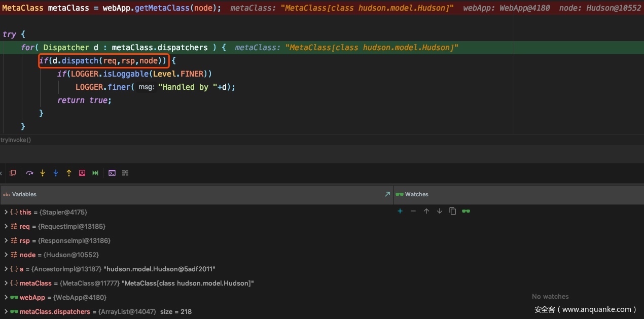Click the Trace Current Stream Chain icon

click(x=125, y=173)
